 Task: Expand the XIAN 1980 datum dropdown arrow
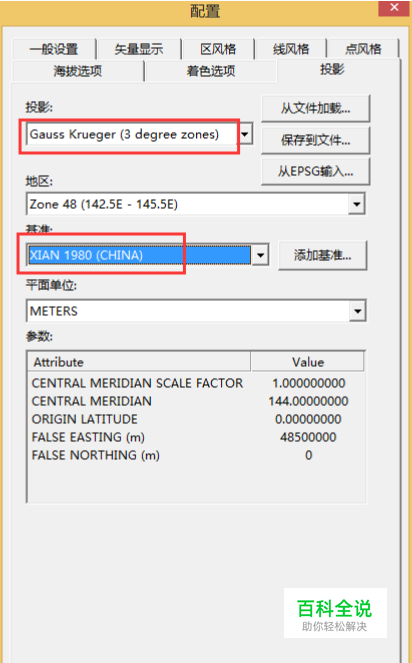tap(261, 255)
